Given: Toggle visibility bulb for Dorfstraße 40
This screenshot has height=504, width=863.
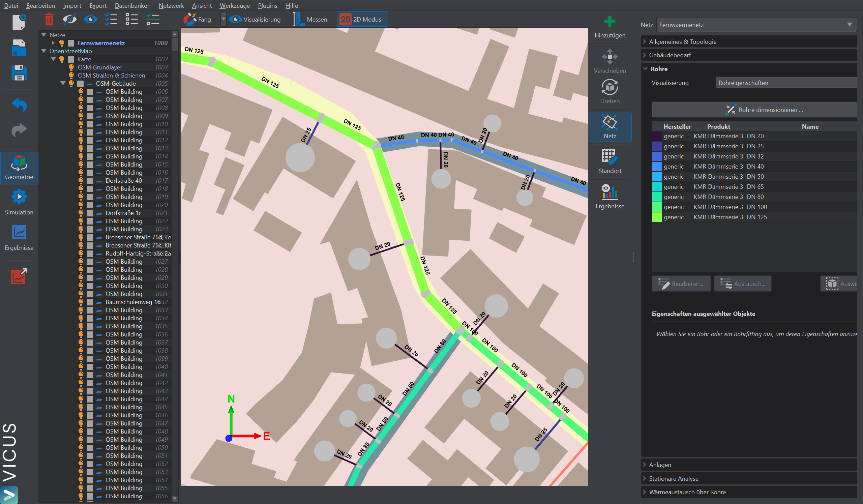Looking at the screenshot, I should [x=81, y=180].
